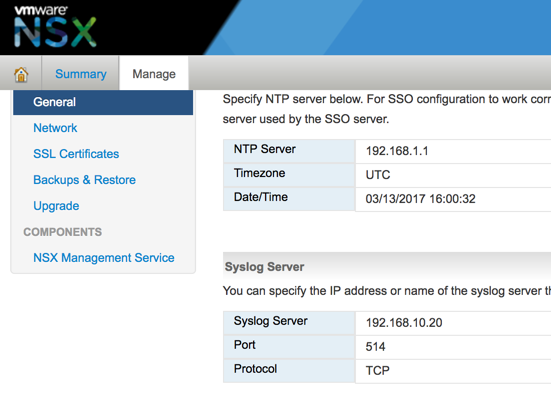Switch to the Manage tab
This screenshot has height=397, width=551.
(x=154, y=74)
